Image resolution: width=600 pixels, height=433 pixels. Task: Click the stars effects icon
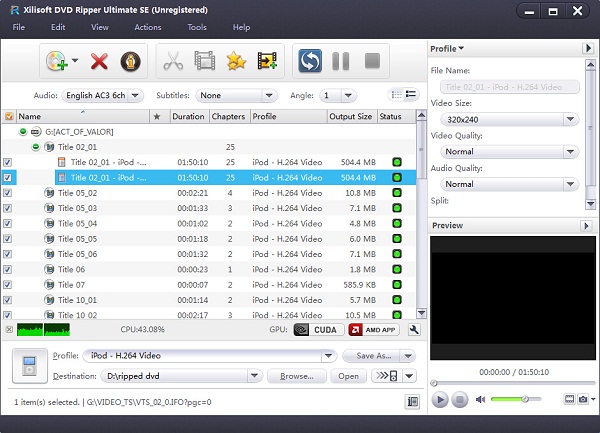(236, 61)
